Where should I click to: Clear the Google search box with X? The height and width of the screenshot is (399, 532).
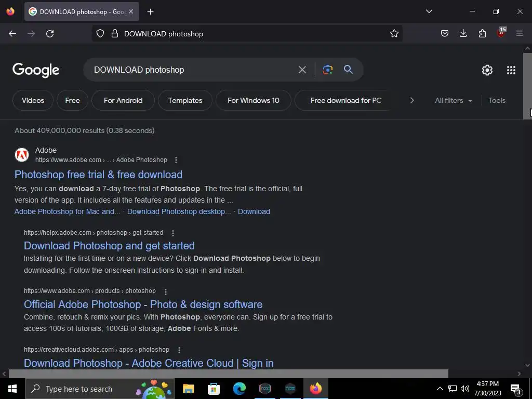pos(302,70)
